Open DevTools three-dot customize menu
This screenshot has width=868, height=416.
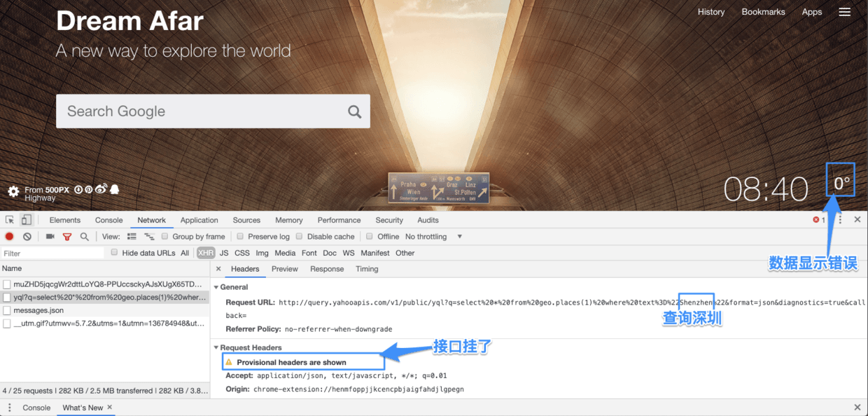(840, 220)
